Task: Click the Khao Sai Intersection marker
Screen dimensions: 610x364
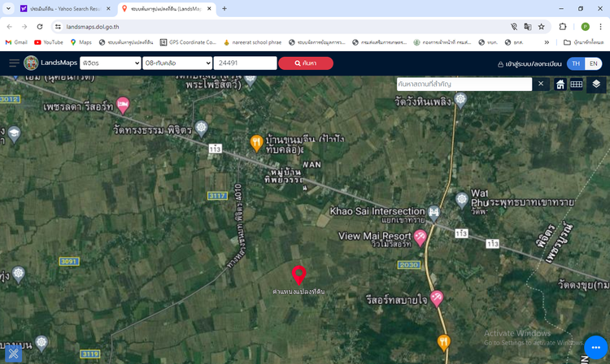Action: (x=434, y=212)
